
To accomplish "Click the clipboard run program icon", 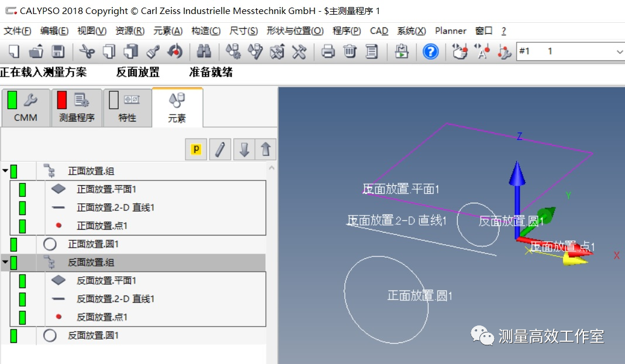I will click(402, 51).
